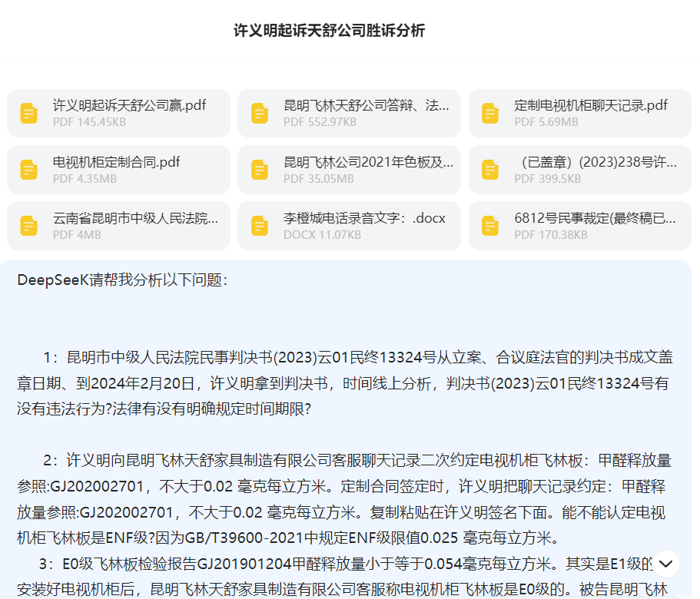
Task: Click file icon of 许义明起诉天舒公司赢.pdf
Action: click(29, 113)
